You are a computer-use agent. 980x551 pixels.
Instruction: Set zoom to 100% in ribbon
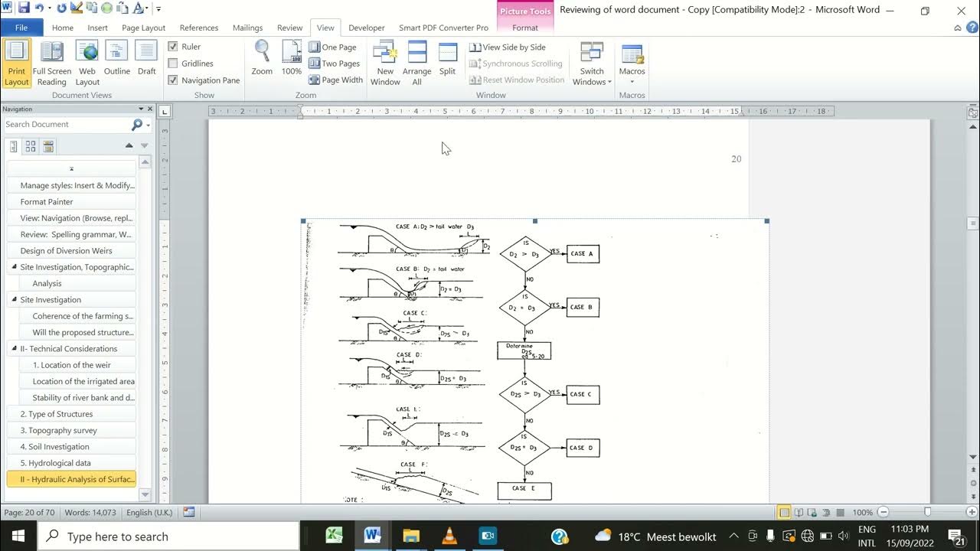click(292, 58)
